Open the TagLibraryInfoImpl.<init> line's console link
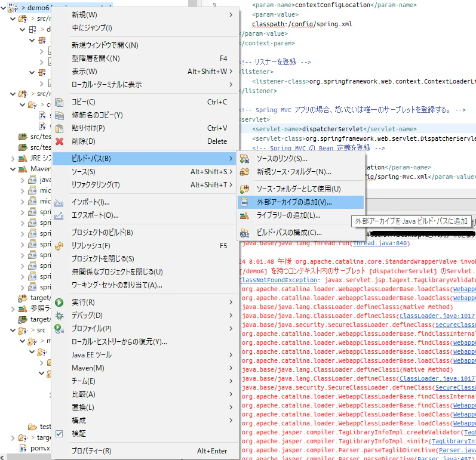Image resolution: width=476 pixels, height=460 pixels. tap(453, 442)
